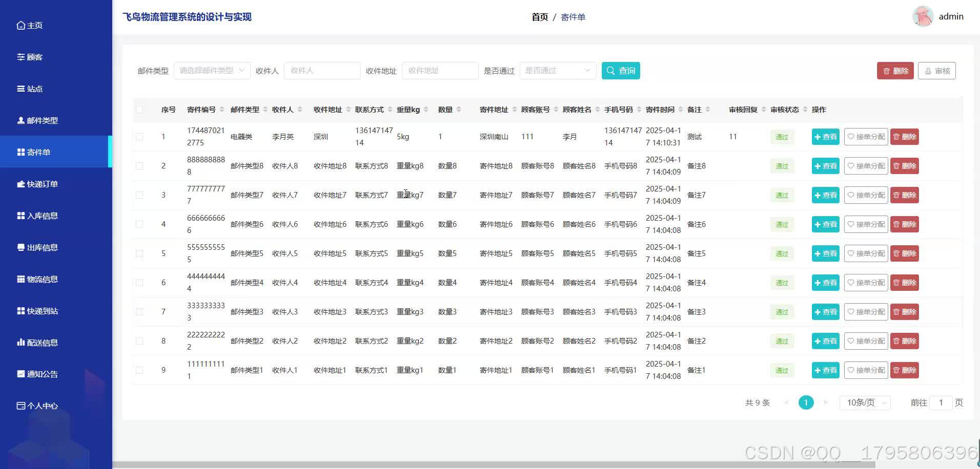The width and height of the screenshot is (980, 469).
Task: Open 快递到站 sidebar entry
Action: tap(37, 311)
